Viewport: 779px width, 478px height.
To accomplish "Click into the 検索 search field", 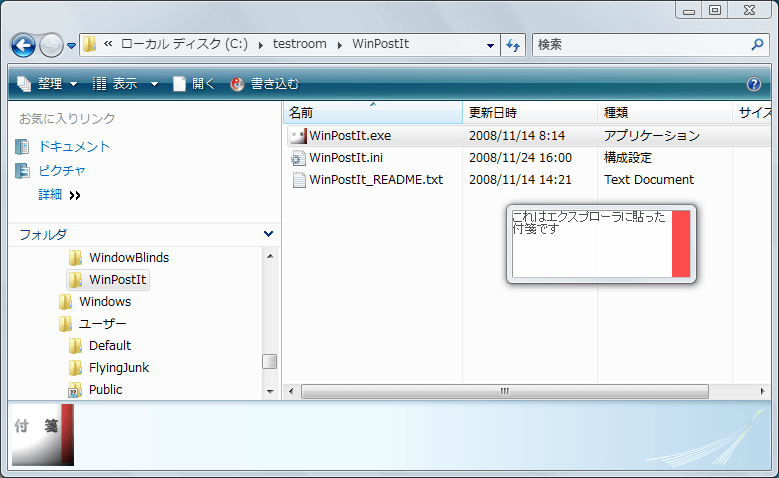I will tap(641, 45).
